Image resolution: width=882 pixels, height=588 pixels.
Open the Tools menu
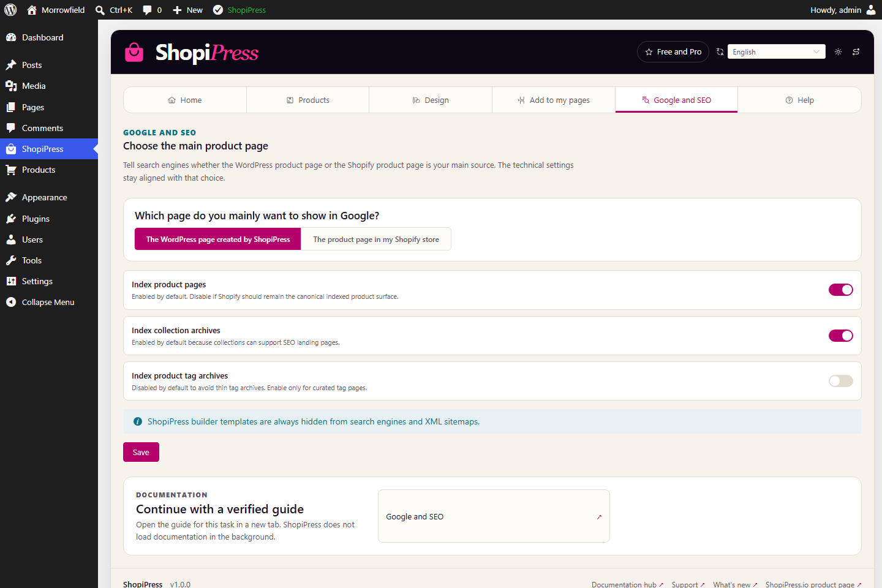tap(49, 260)
